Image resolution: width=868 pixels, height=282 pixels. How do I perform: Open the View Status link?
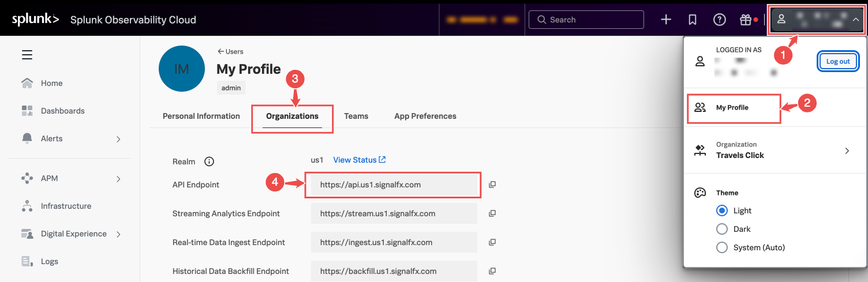click(360, 160)
